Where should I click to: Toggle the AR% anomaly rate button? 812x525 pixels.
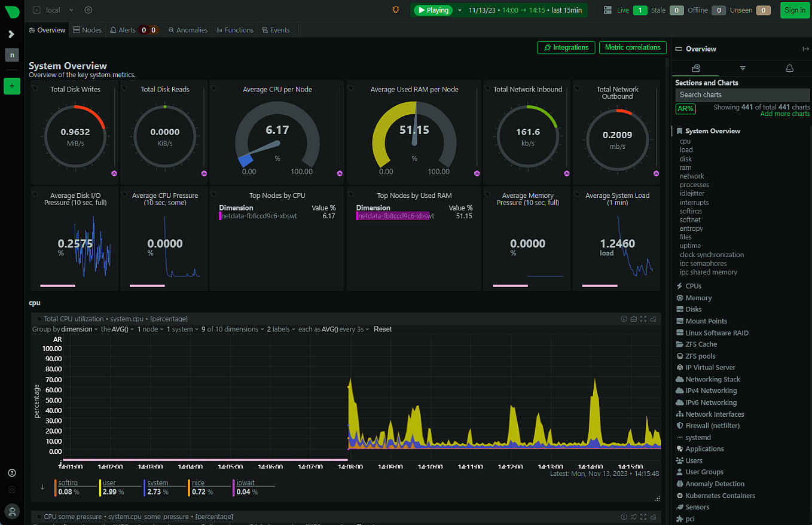point(685,109)
